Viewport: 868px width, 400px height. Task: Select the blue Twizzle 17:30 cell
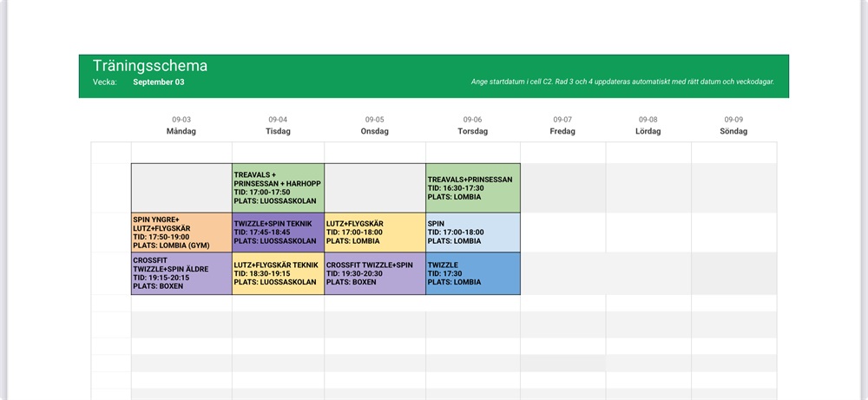pyautogui.click(x=473, y=273)
